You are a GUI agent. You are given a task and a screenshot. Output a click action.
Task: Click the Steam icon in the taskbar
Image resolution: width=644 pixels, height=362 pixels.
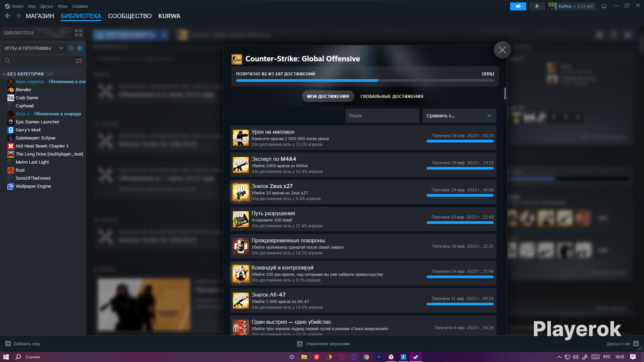click(x=416, y=357)
